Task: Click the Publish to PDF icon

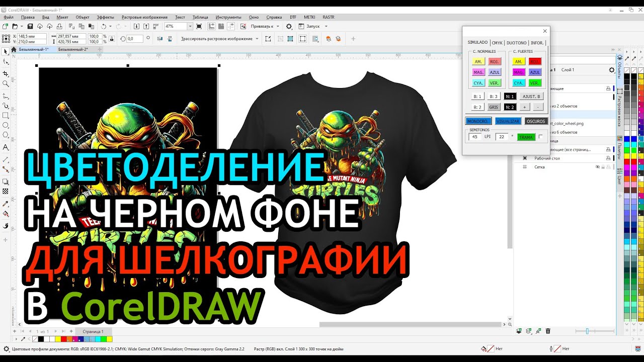Action: [157, 26]
